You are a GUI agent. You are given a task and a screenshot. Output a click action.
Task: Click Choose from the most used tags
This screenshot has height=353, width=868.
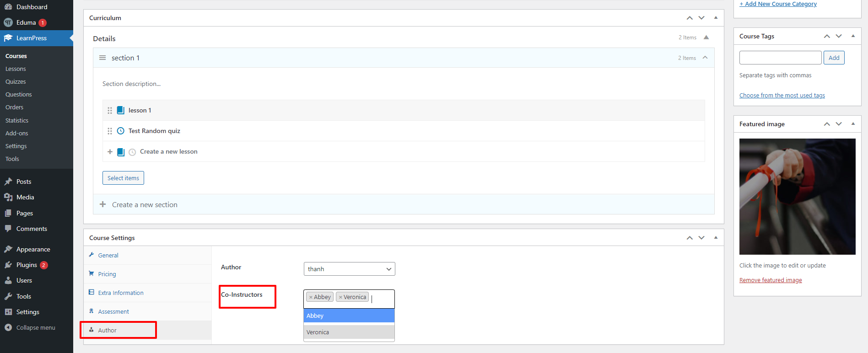tap(782, 95)
